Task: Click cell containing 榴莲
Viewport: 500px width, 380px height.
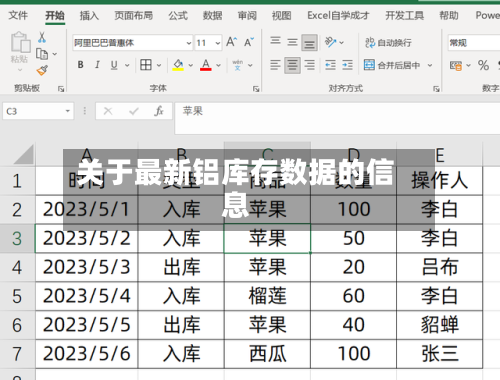Action: [x=267, y=296]
